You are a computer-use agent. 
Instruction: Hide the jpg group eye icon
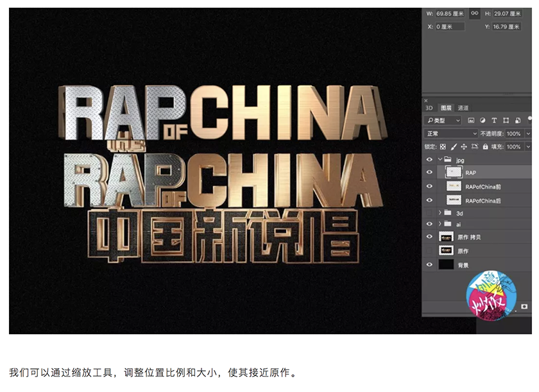coord(429,160)
